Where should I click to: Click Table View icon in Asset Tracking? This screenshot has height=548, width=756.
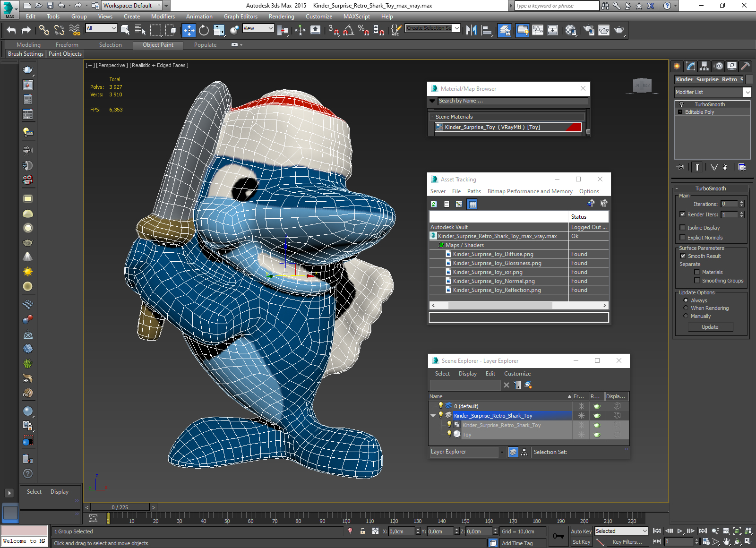[472, 204]
